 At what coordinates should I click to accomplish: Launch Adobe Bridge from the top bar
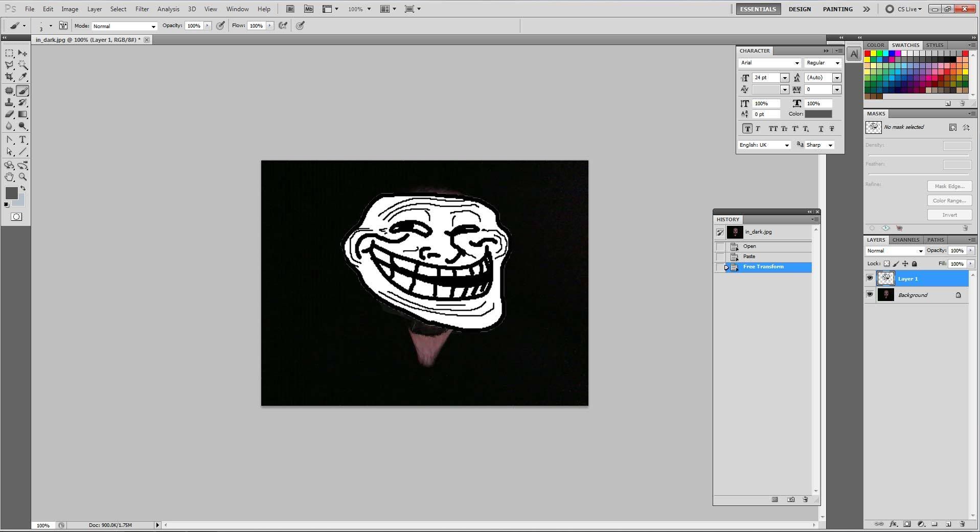point(290,9)
